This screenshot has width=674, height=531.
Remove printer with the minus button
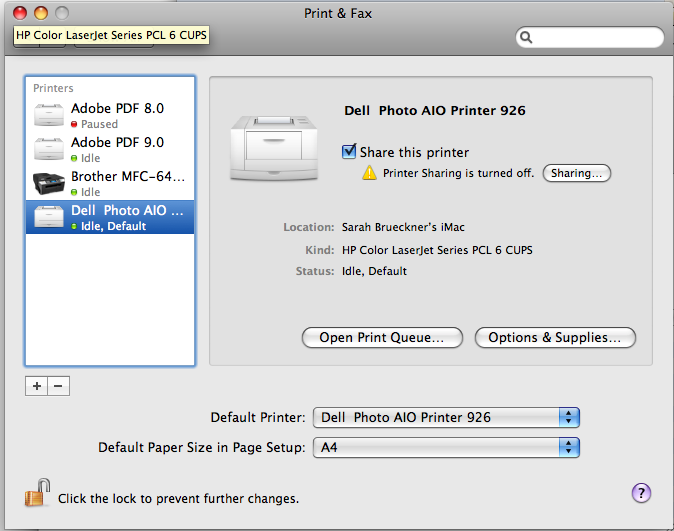pos(58,386)
